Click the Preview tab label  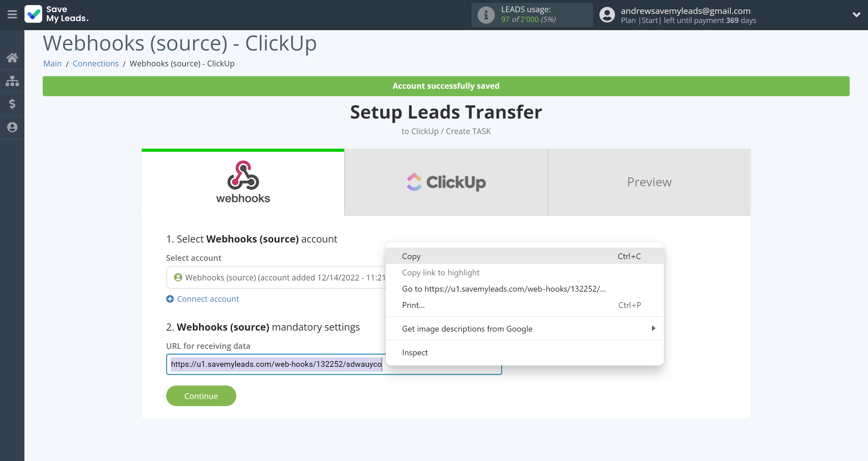(x=649, y=182)
